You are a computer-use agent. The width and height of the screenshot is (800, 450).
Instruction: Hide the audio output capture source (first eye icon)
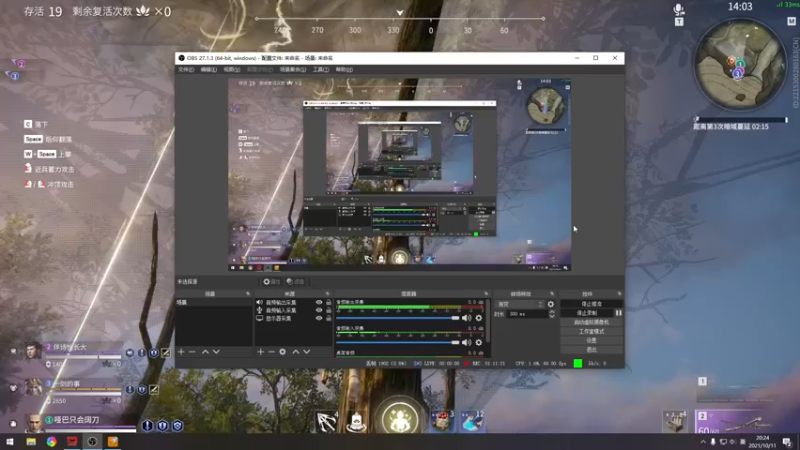[x=319, y=302]
